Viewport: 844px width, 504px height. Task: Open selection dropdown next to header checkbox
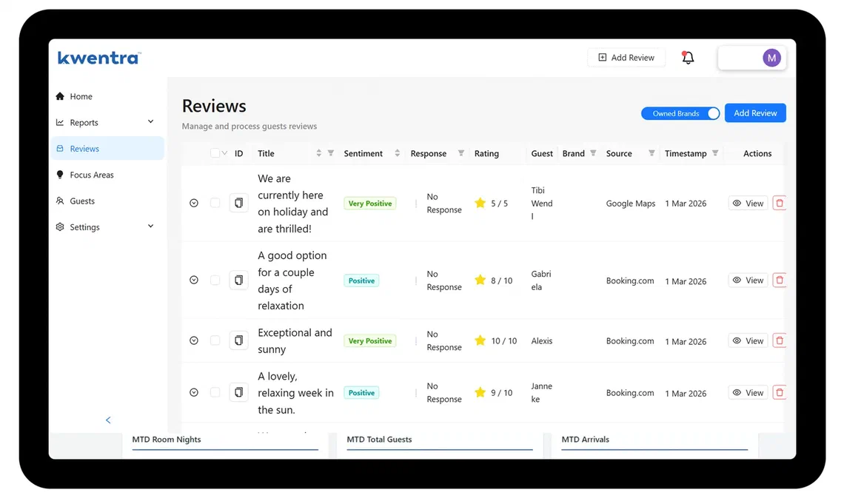225,153
